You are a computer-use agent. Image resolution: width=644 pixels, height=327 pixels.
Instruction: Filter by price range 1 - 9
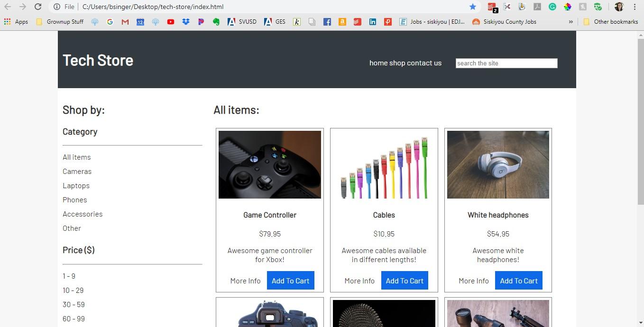point(69,276)
